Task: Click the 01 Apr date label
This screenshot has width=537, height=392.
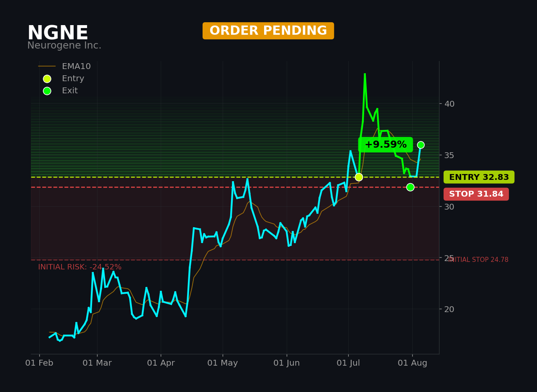Action: point(161,363)
